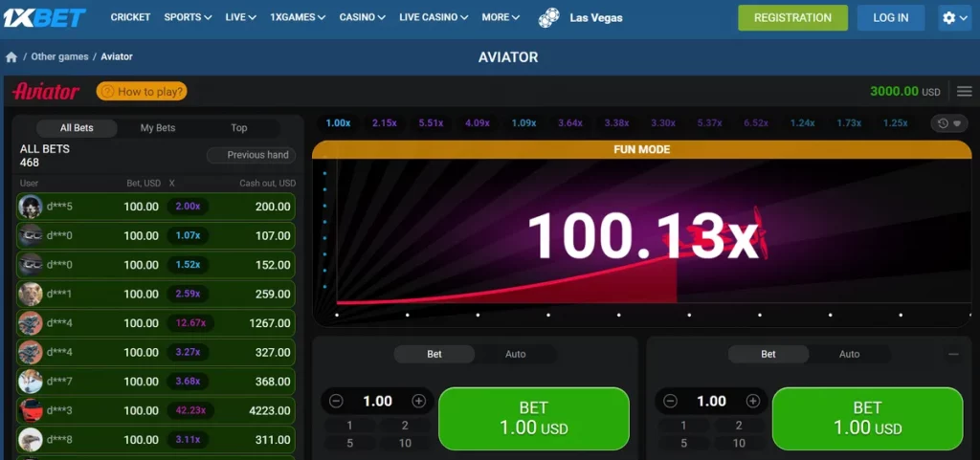Remove second bet panel with minus icon

[x=953, y=354]
